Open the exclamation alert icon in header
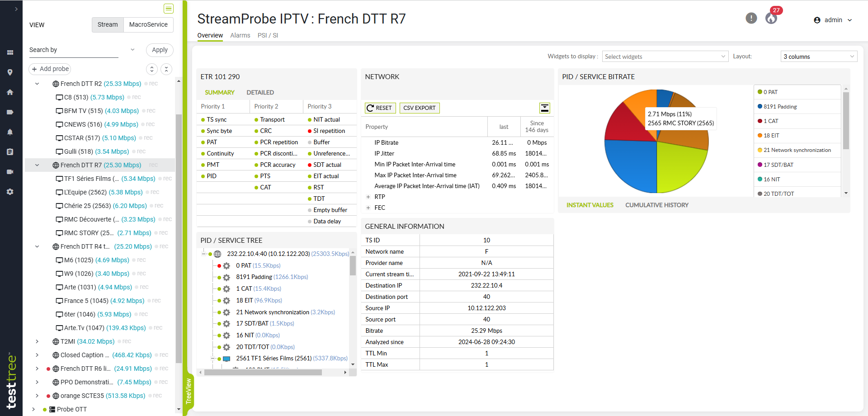868x416 pixels. (751, 18)
